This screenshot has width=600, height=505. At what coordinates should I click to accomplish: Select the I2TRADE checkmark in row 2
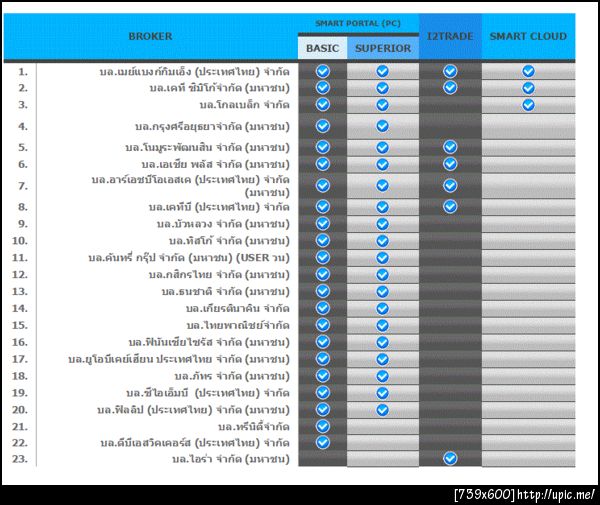click(450, 88)
